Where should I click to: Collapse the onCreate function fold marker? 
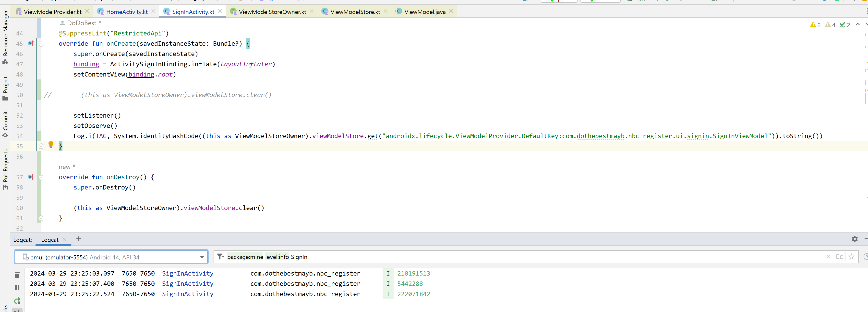[x=41, y=44]
